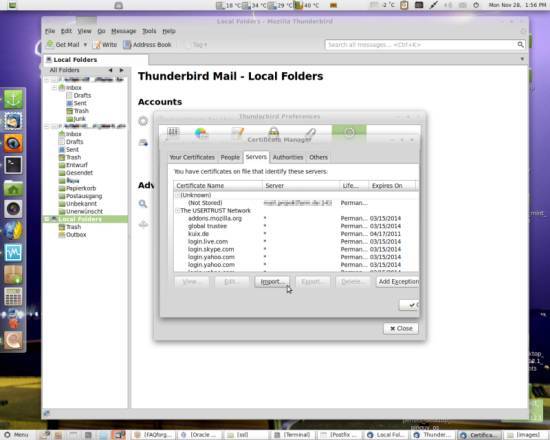Image resolution: width=550 pixels, height=440 pixels.
Task: Click the magnifier icon under Advanced Features
Action: [143, 204]
